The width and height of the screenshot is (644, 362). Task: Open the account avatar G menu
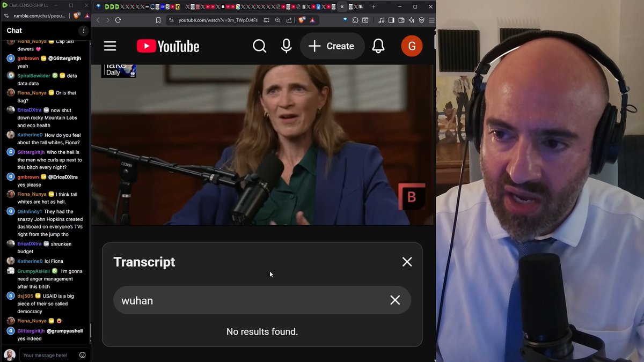point(412,46)
